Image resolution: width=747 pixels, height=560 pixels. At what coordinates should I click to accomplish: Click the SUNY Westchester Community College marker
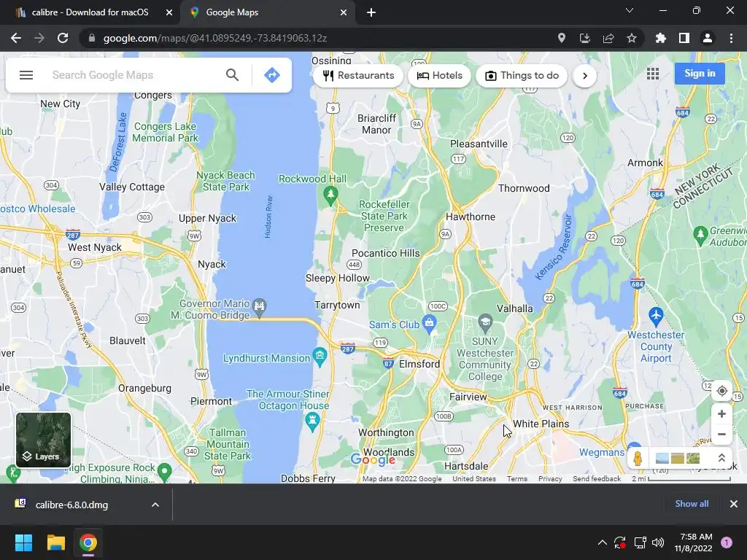(x=485, y=323)
